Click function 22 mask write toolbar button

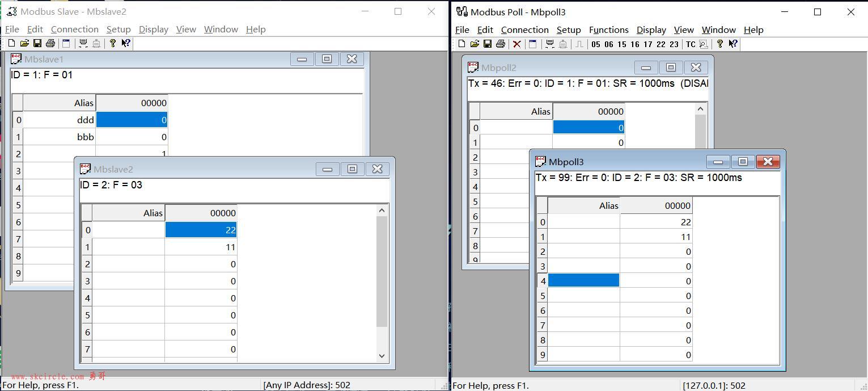coord(661,44)
